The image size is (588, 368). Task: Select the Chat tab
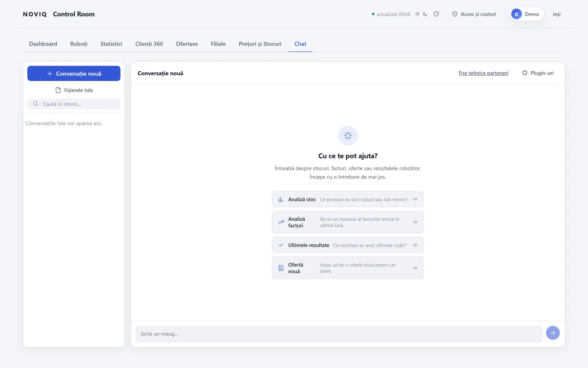pyautogui.click(x=300, y=44)
